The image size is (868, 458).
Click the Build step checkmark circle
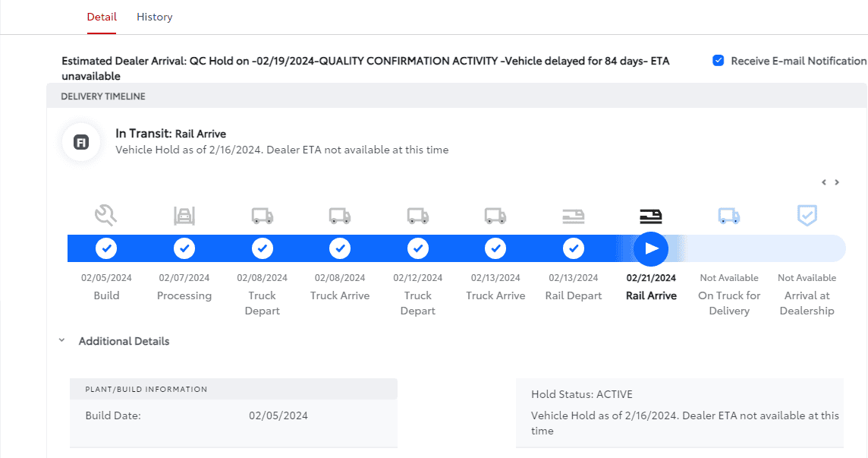106,248
